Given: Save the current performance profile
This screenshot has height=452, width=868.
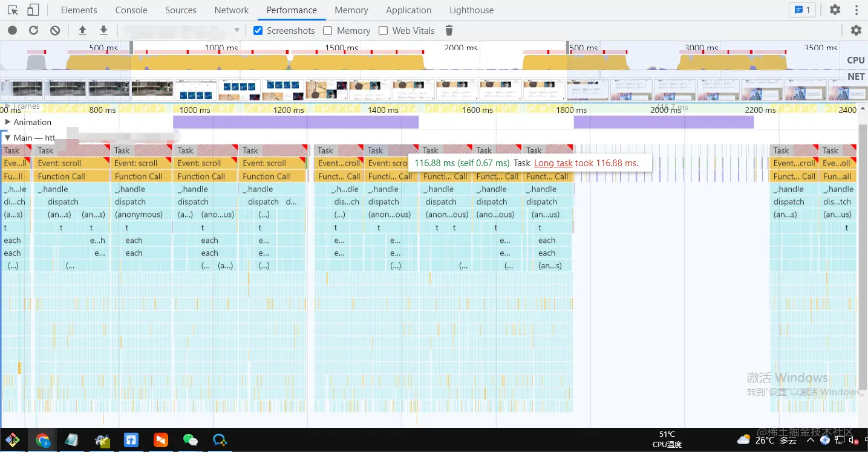Looking at the screenshot, I should (x=102, y=30).
